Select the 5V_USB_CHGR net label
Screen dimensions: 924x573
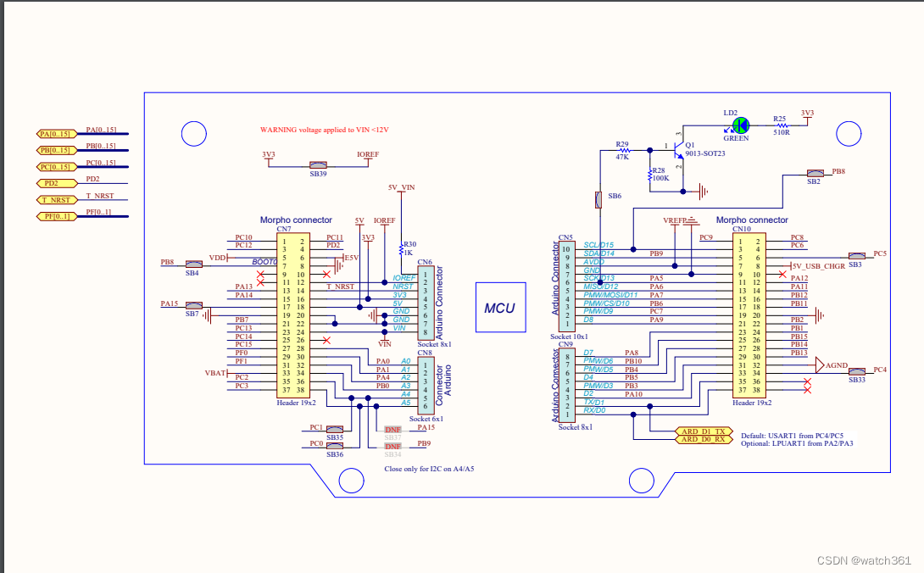click(x=819, y=266)
